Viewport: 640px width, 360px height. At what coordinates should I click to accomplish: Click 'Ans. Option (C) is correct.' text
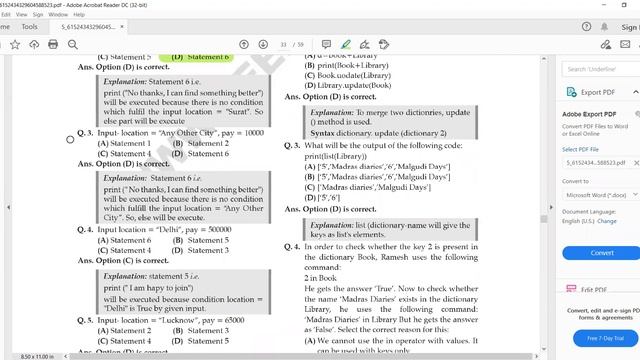(123, 260)
